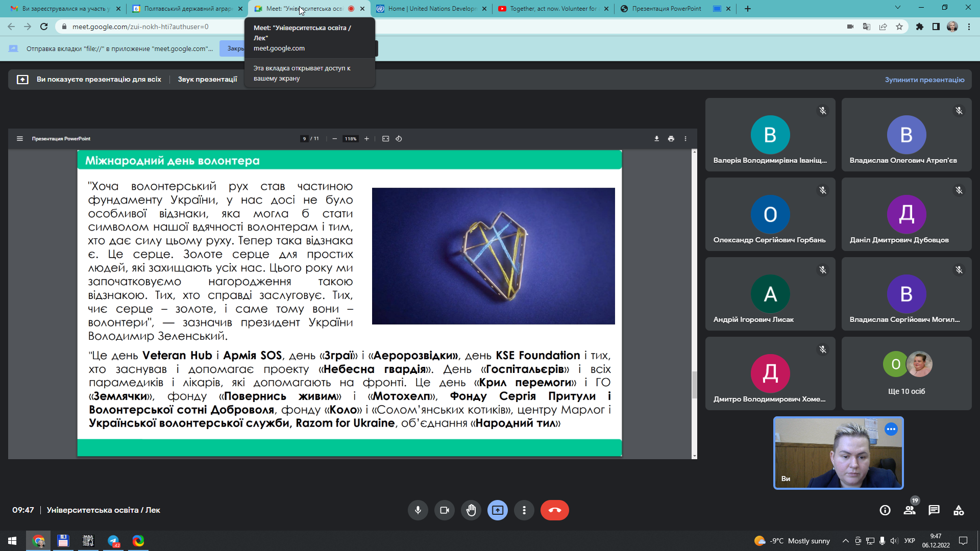The height and width of the screenshot is (551, 980).
Task: Open Telegram from the taskbar
Action: 113,541
